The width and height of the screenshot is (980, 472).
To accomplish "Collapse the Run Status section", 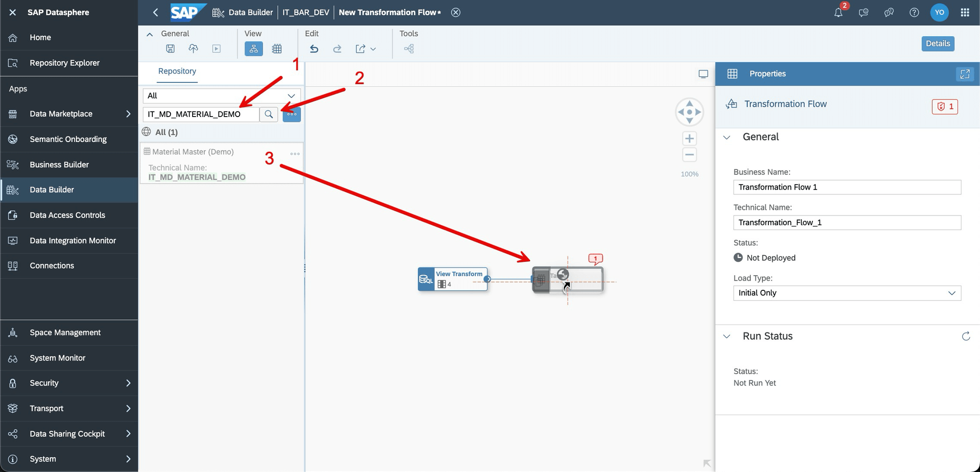I will [727, 336].
